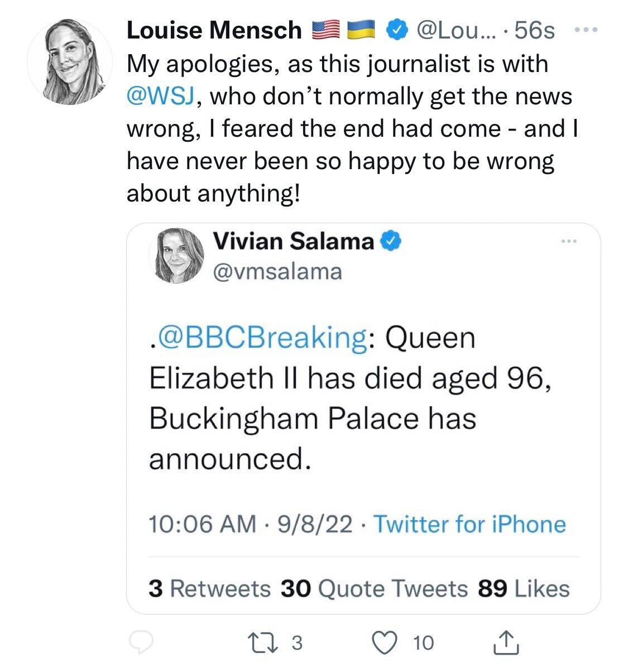Click the @vmsalama handle
Screen dimensions: 628x672
coord(277,271)
